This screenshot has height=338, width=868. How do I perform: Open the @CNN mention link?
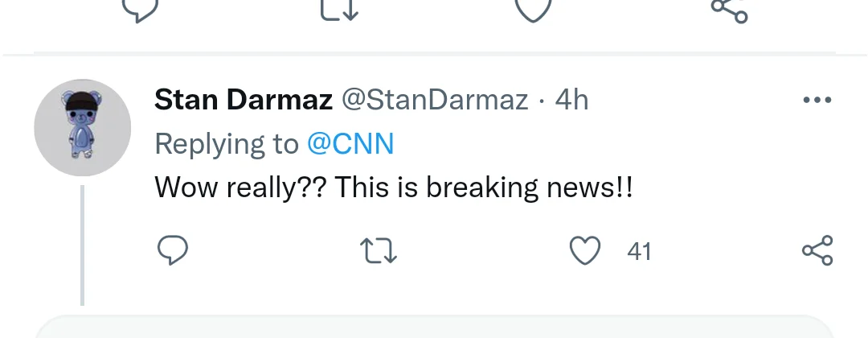click(351, 144)
